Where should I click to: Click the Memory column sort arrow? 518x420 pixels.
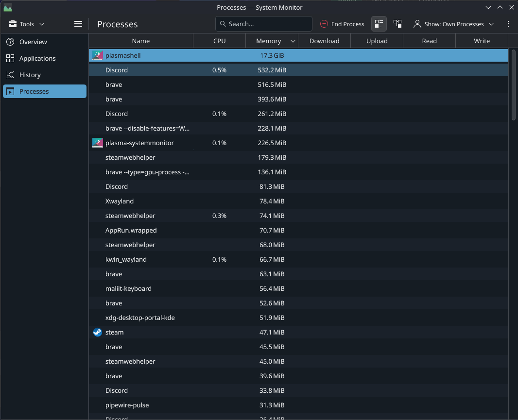tap(293, 41)
